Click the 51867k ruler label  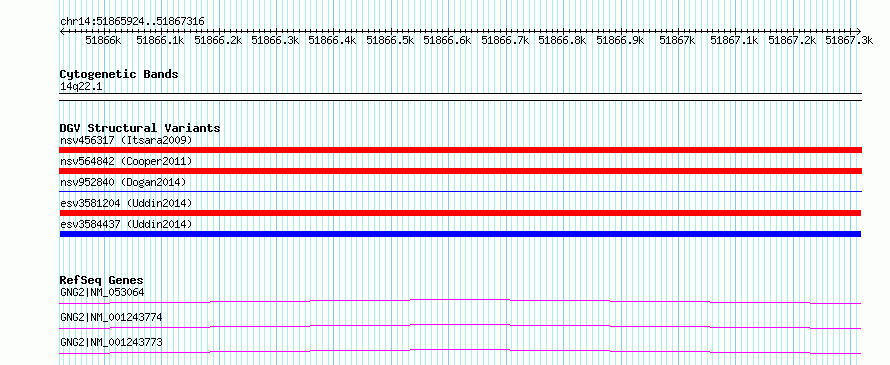(x=678, y=40)
